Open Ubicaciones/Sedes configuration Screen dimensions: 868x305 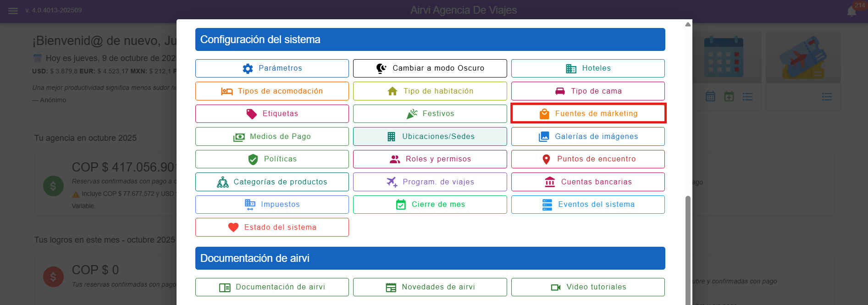click(430, 136)
